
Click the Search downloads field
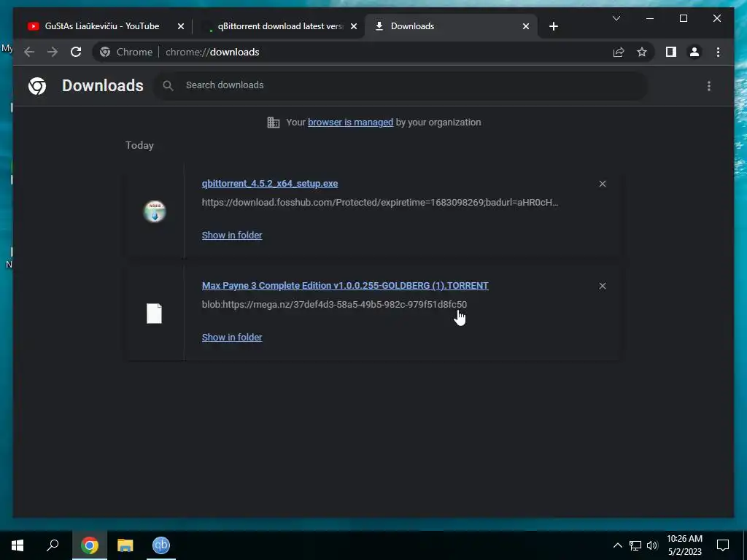coord(400,86)
